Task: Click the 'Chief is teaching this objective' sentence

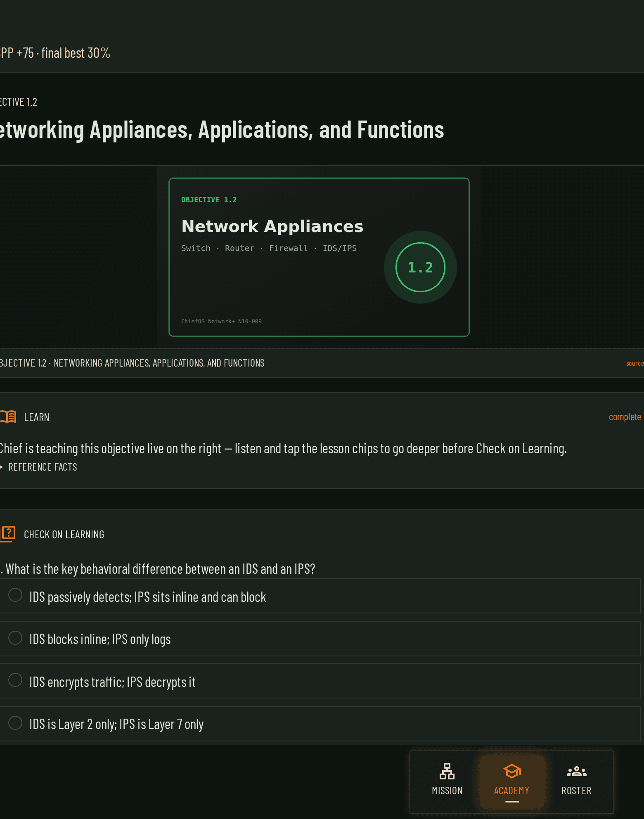Action: coord(283,448)
